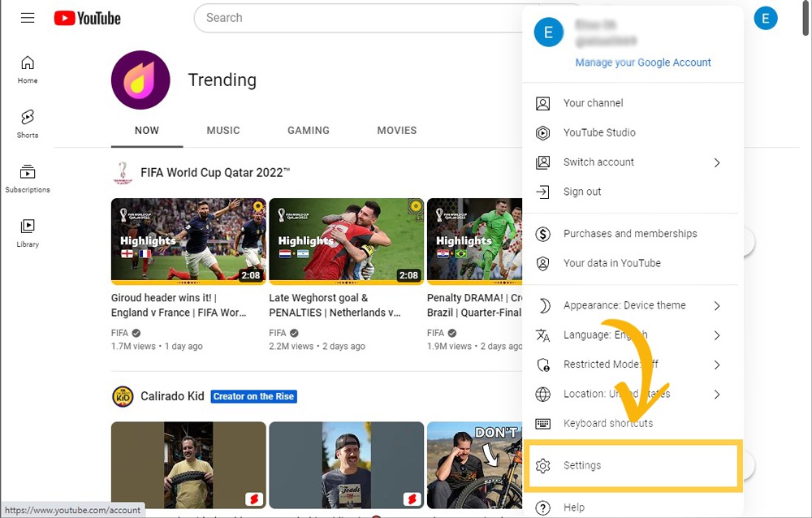Switch to the MUSIC tab
This screenshot has height=518, width=812.
pyautogui.click(x=223, y=131)
